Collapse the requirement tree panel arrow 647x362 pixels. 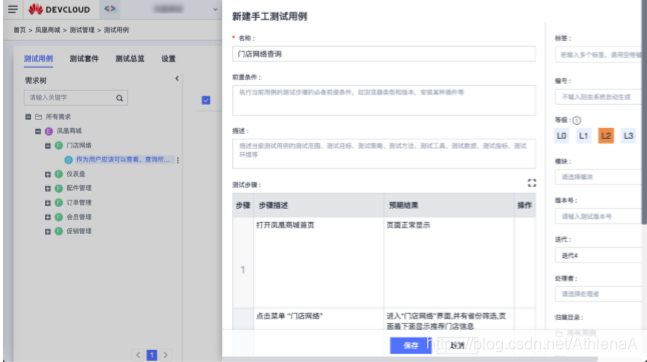point(177,78)
